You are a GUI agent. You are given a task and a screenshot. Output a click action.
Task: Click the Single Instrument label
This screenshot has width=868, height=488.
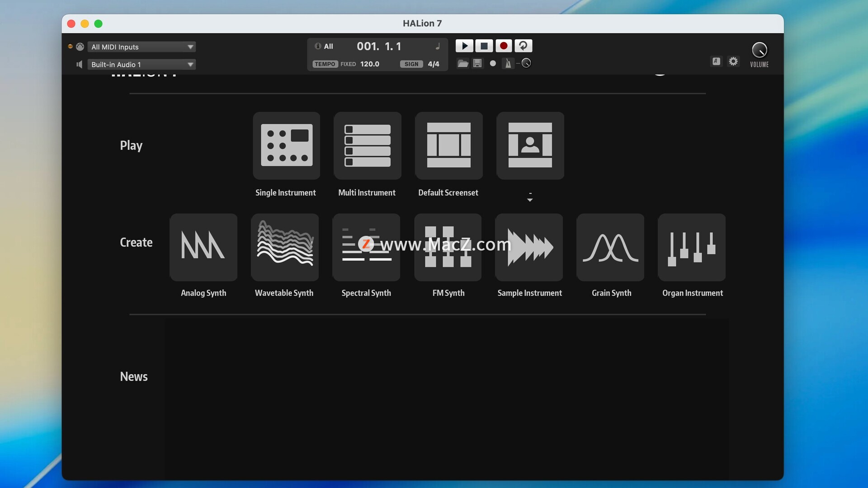[x=286, y=193]
